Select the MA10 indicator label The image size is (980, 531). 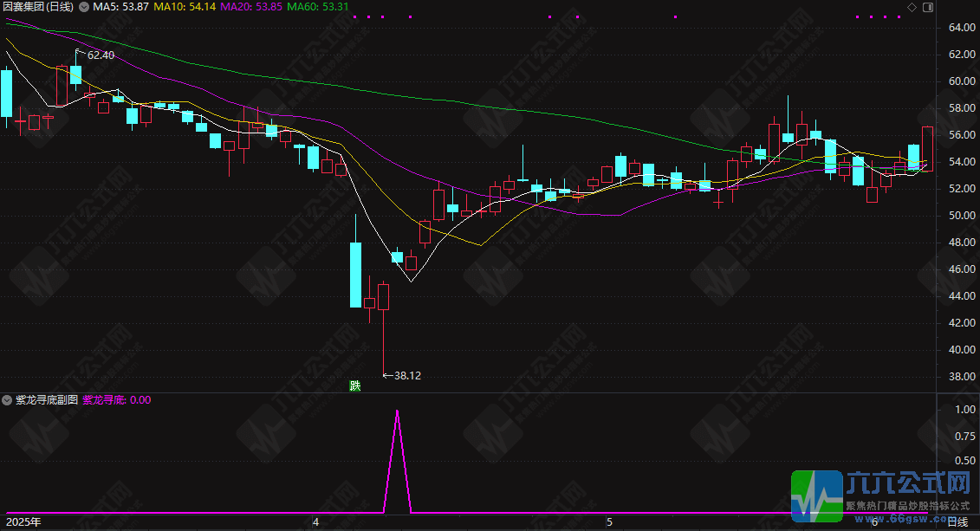[x=185, y=7]
